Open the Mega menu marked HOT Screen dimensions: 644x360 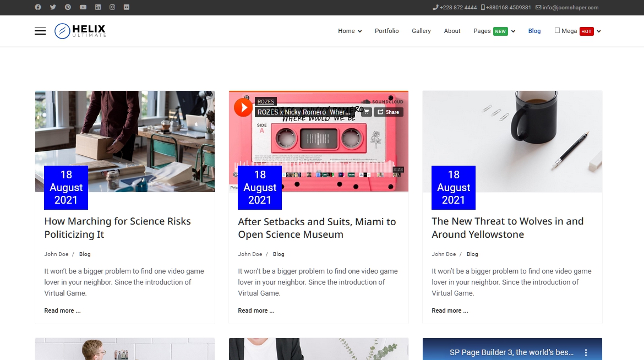click(577, 31)
